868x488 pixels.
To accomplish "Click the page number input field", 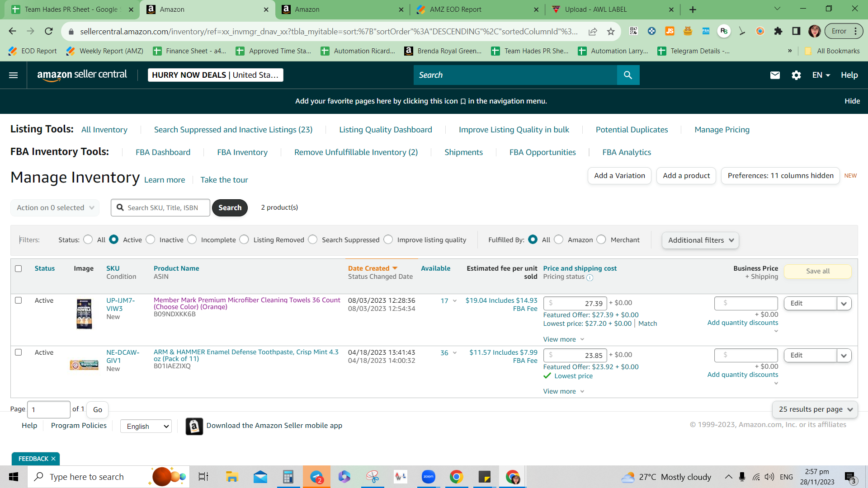I will (x=49, y=410).
